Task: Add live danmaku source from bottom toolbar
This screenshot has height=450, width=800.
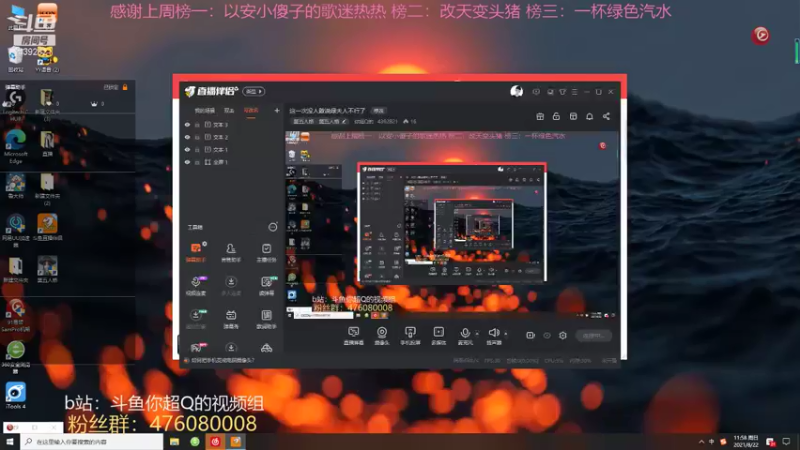Action: click(353, 336)
